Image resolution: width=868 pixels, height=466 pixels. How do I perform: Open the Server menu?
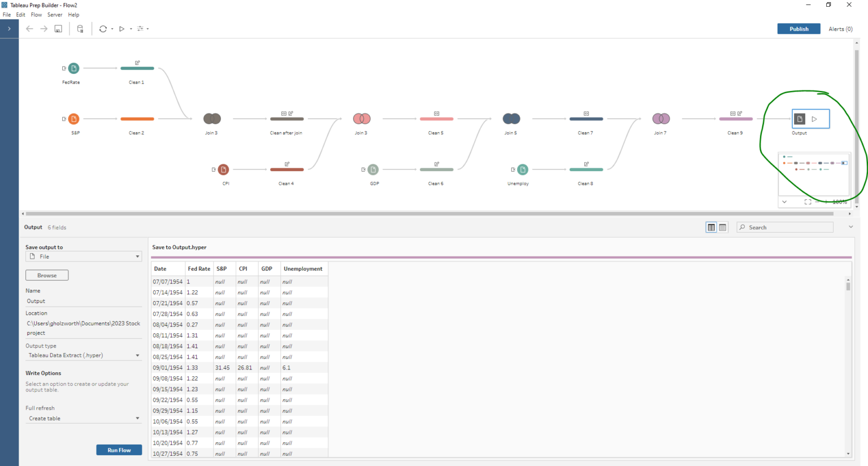pos(54,15)
